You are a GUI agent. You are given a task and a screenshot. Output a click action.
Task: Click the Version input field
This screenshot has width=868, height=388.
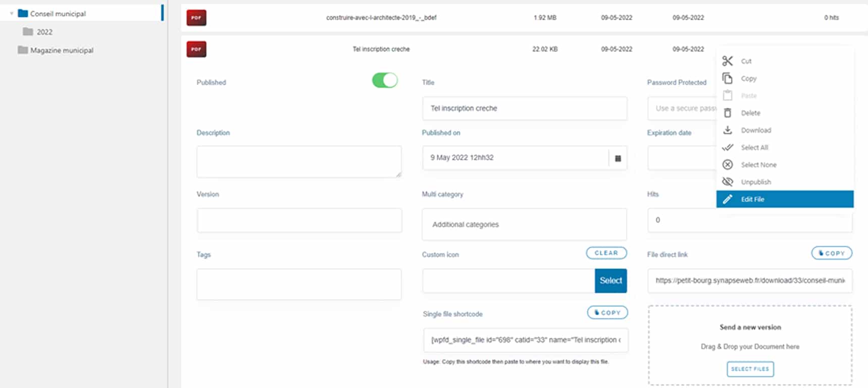point(299,220)
